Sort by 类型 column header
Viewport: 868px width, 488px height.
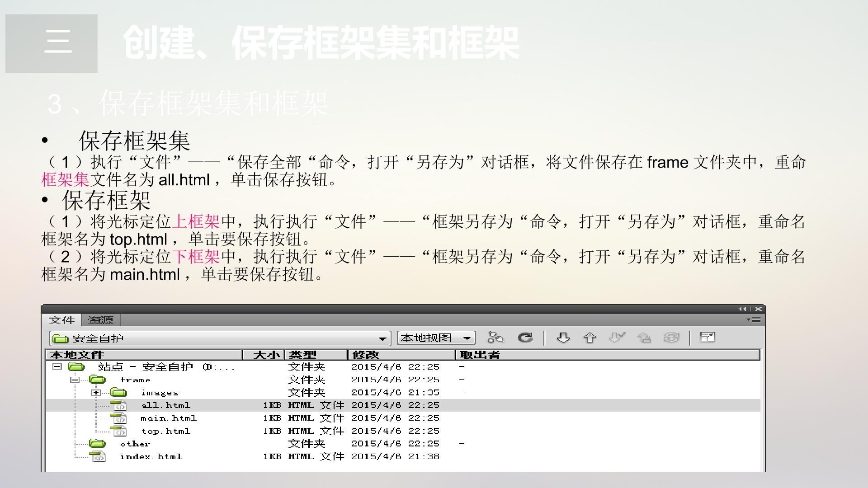[316, 355]
